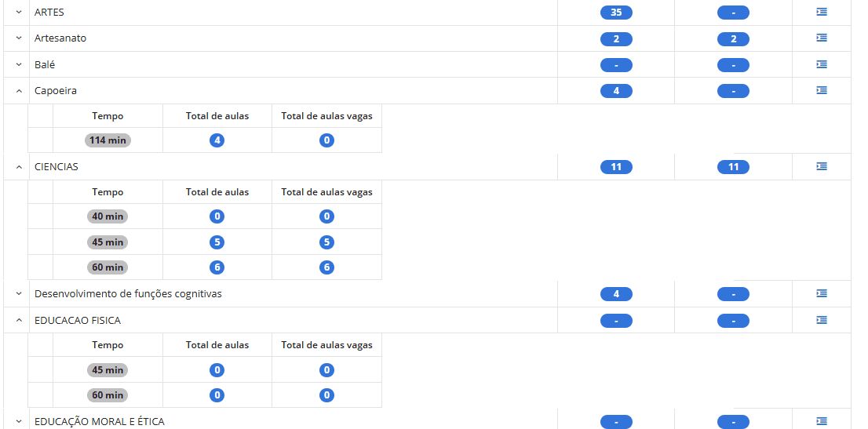
Task: Open the details icon for Artesanato
Action: [822, 38]
